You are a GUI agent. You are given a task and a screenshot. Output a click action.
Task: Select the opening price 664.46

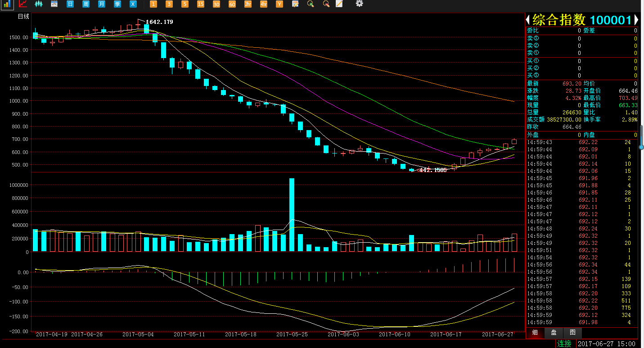tap(628, 91)
